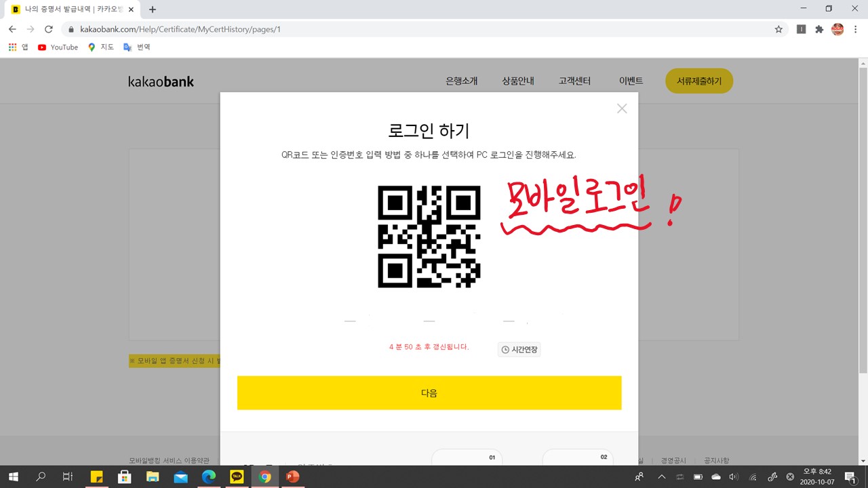Screen dimensions: 868x488
Task: Open the 지도 maps bookmark
Action: pos(101,47)
